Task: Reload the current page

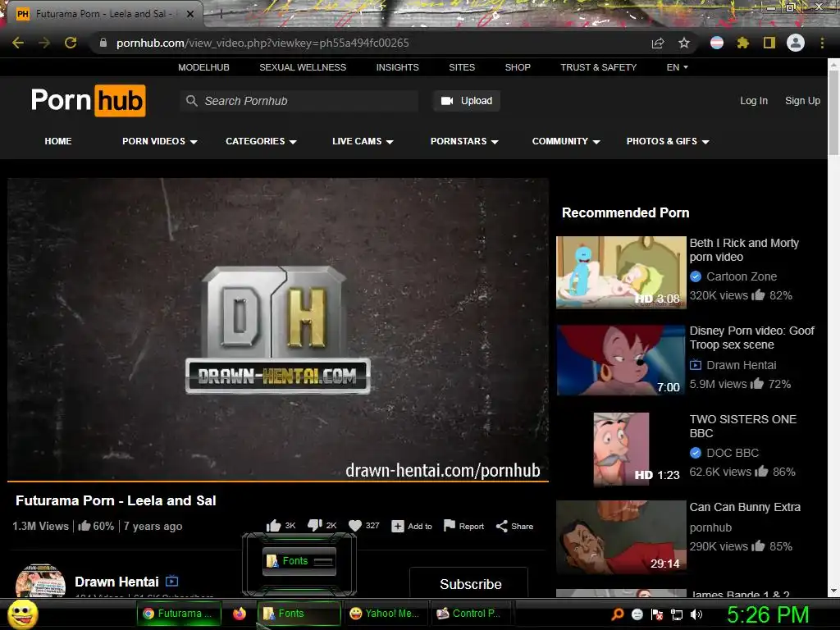Action: click(71, 43)
